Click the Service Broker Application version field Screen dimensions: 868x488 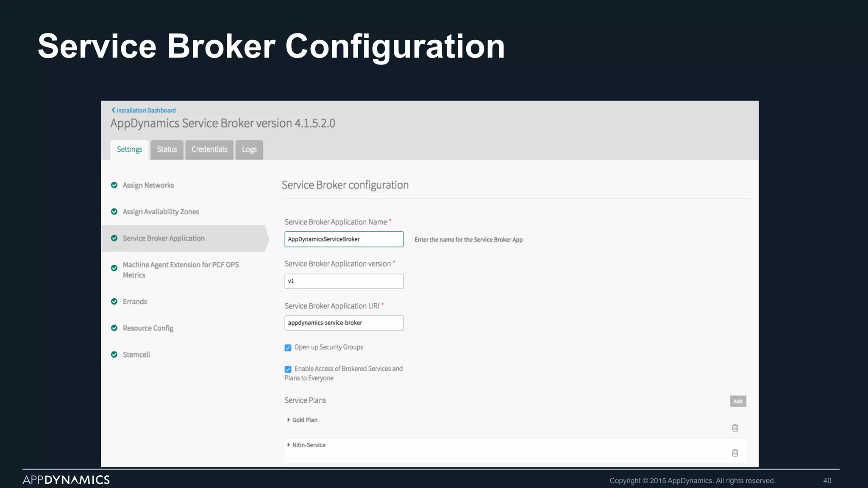[x=344, y=281]
